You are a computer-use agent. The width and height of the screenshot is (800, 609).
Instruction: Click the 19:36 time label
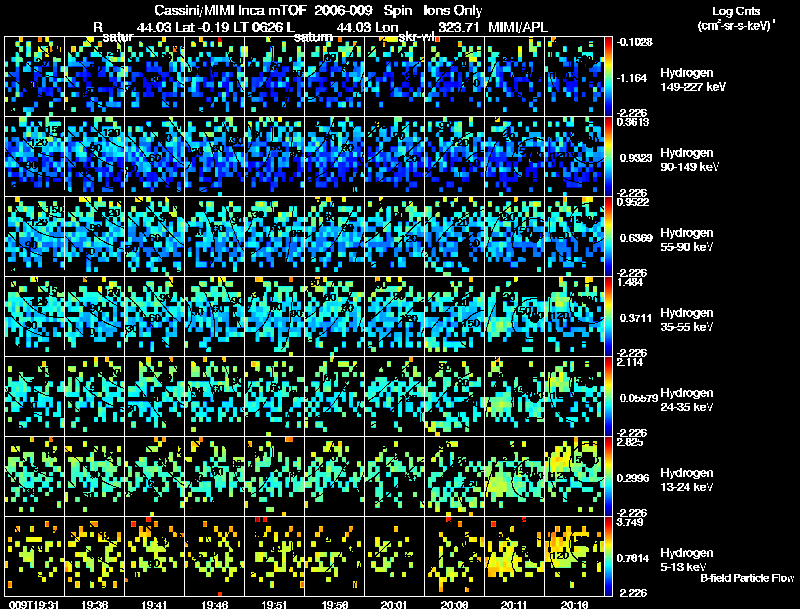click(94, 604)
